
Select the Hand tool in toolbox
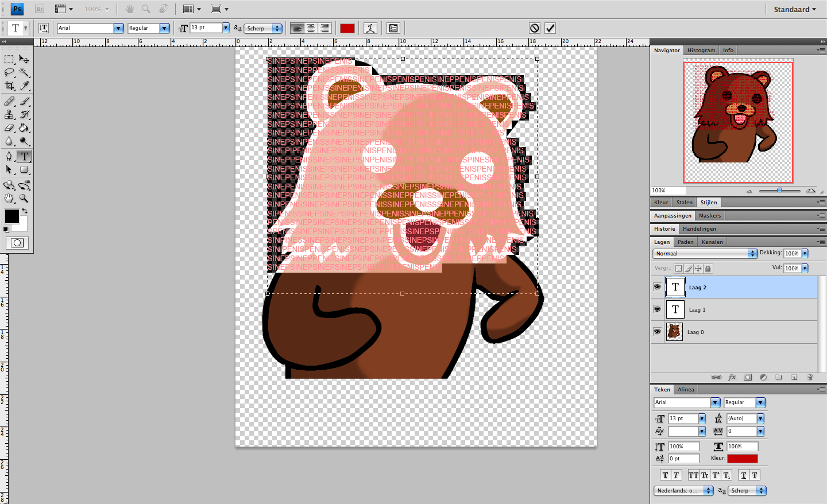(9, 199)
